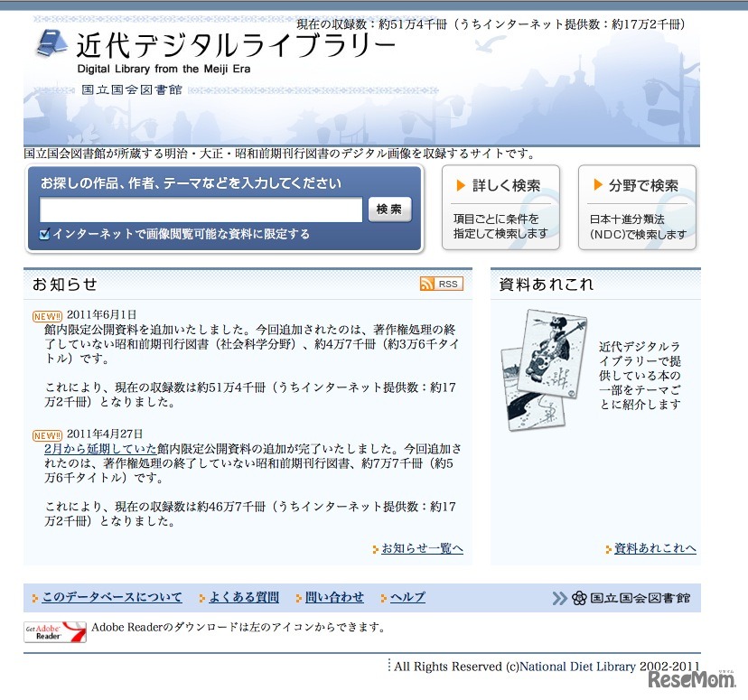Click the Get Adobe Reader icon
748x700 pixels.
coord(55,632)
